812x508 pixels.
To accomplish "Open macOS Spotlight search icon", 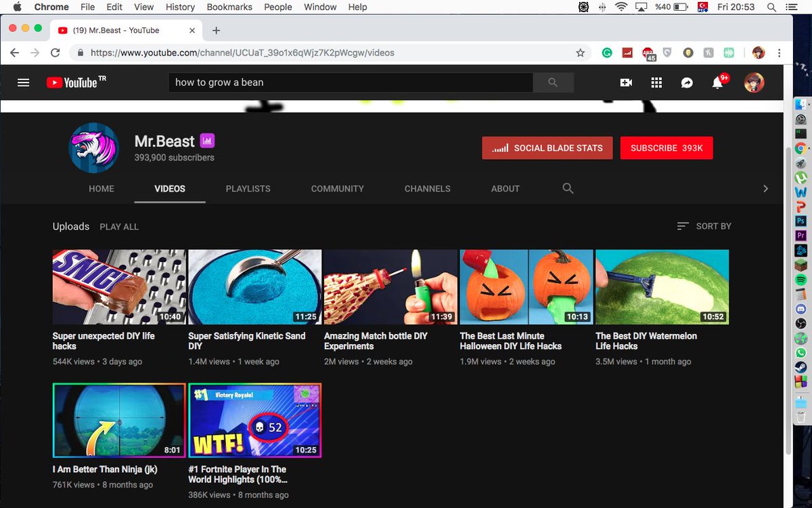I will [771, 7].
